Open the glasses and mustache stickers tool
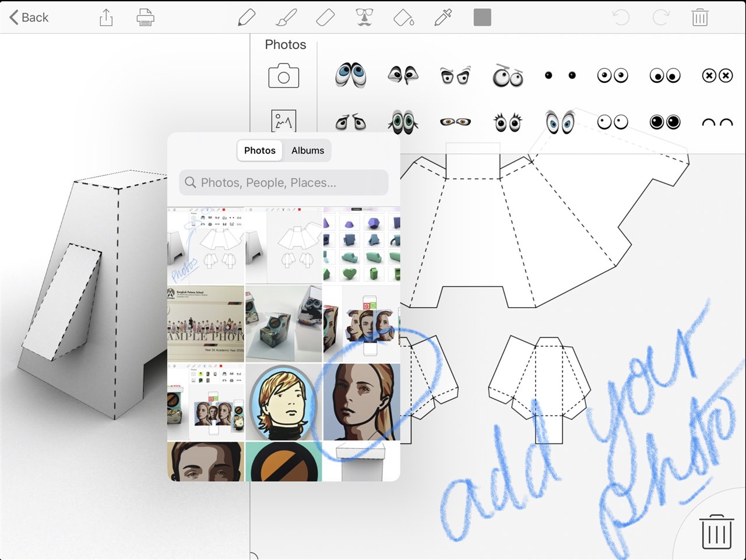Viewport: 746px width, 560px height. [x=364, y=17]
